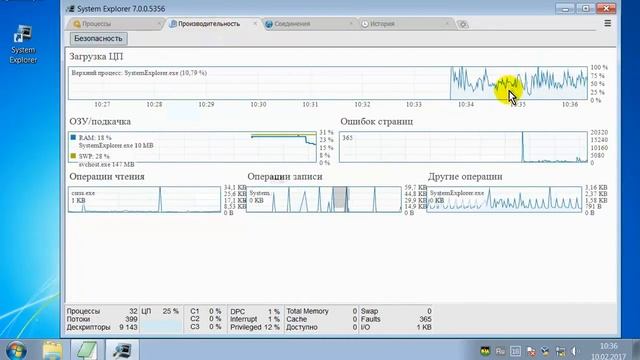Click the Ru language indicator

tap(500, 351)
